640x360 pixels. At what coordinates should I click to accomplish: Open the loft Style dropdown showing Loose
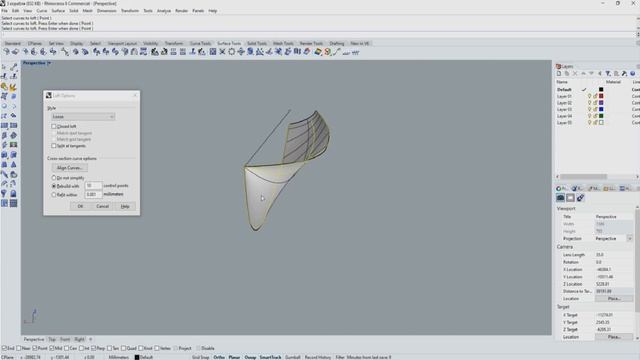coord(83,117)
